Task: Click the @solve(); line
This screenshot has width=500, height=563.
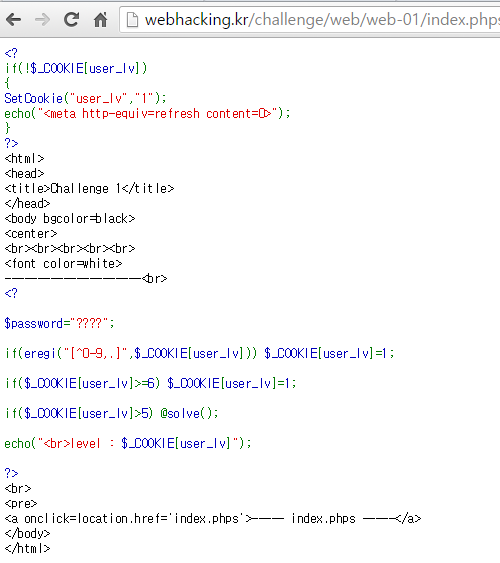Action: [x=111, y=414]
